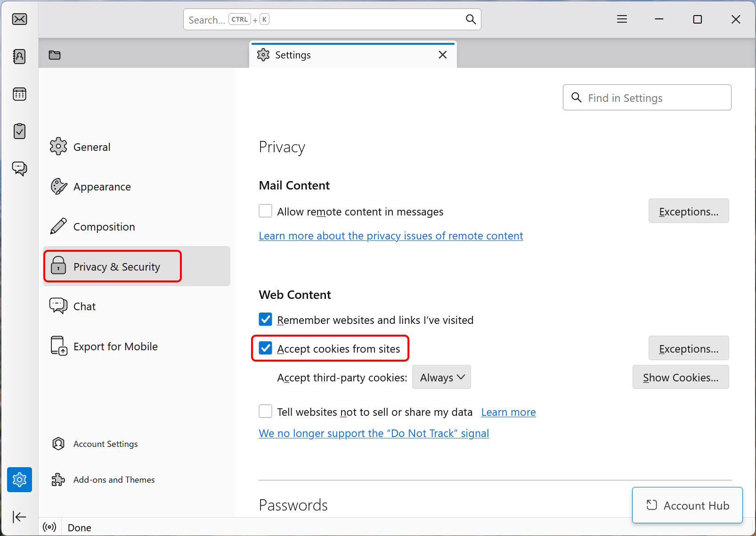Focus the Find in Settings field
Screen dimensions: 756x536
tap(647, 98)
